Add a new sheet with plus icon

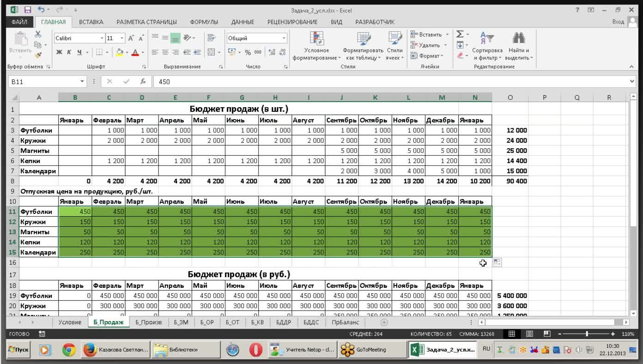click(x=384, y=322)
